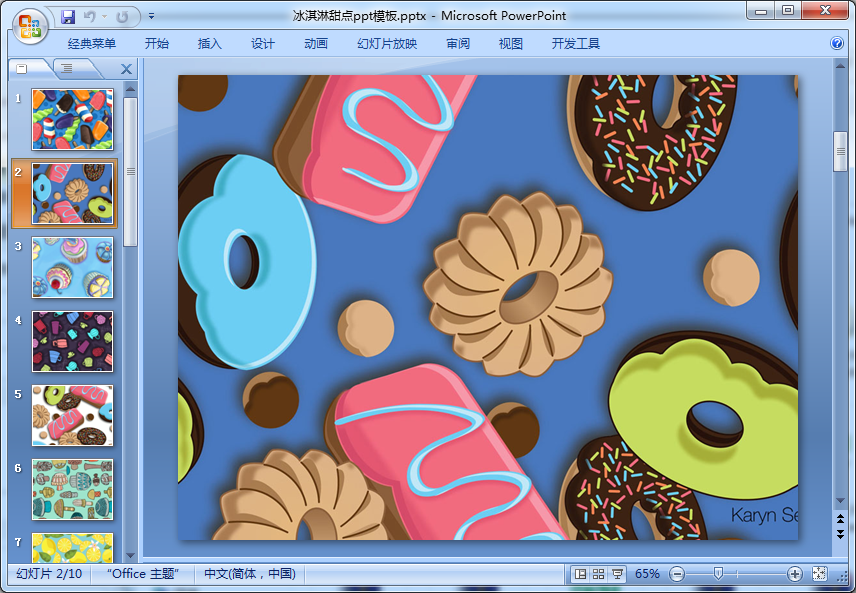Fit slide to current window
Image resolution: width=856 pixels, height=593 pixels.
pyautogui.click(x=820, y=574)
